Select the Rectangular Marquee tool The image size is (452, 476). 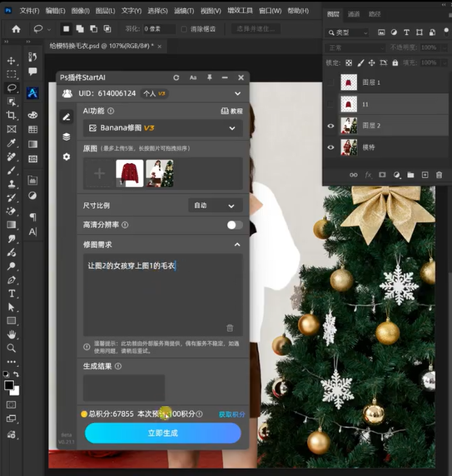(12, 74)
